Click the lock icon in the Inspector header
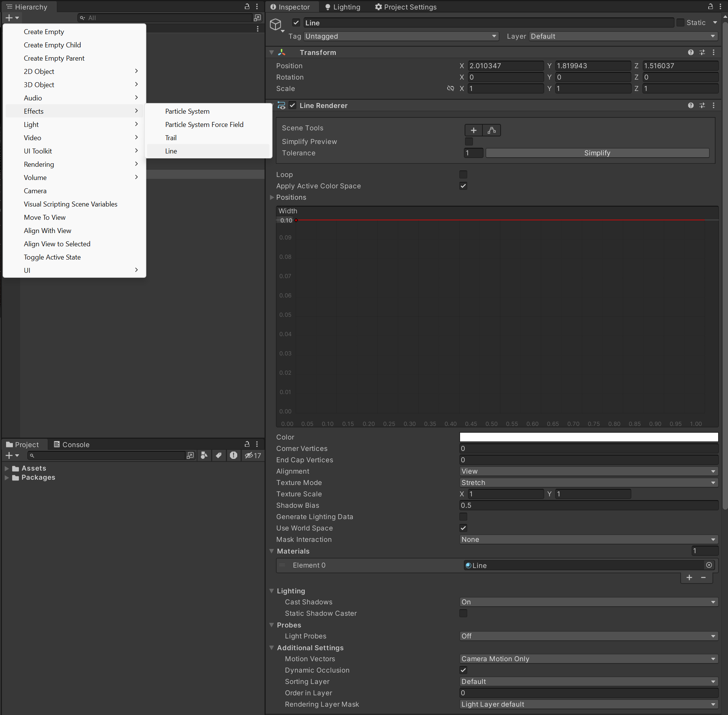 click(x=710, y=7)
